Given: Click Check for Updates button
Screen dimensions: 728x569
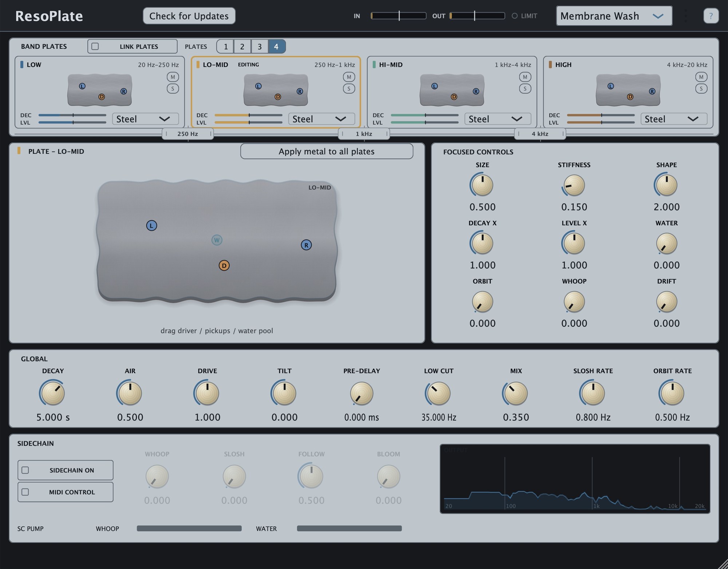Looking at the screenshot, I should tap(189, 16).
